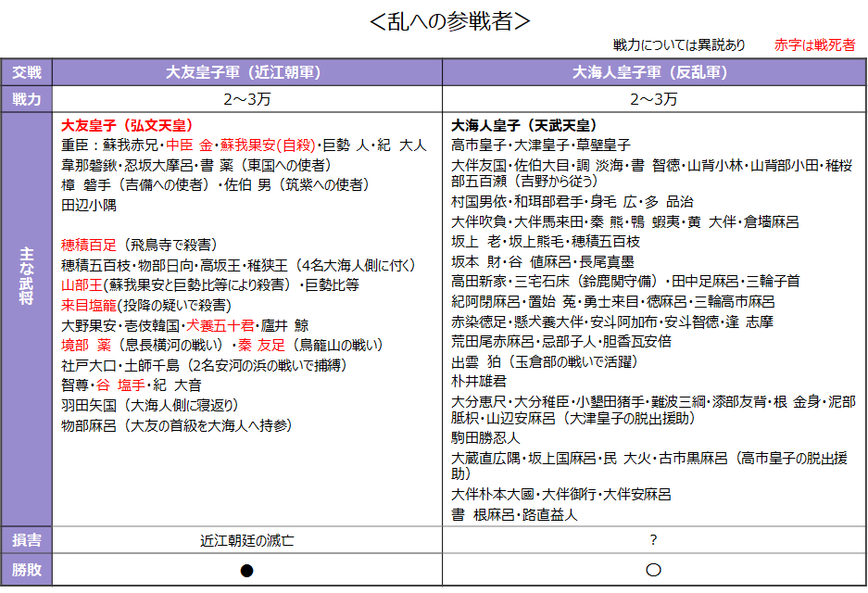
Task: Click the white hollow circle in 勝敗 row
Action: pos(653,570)
